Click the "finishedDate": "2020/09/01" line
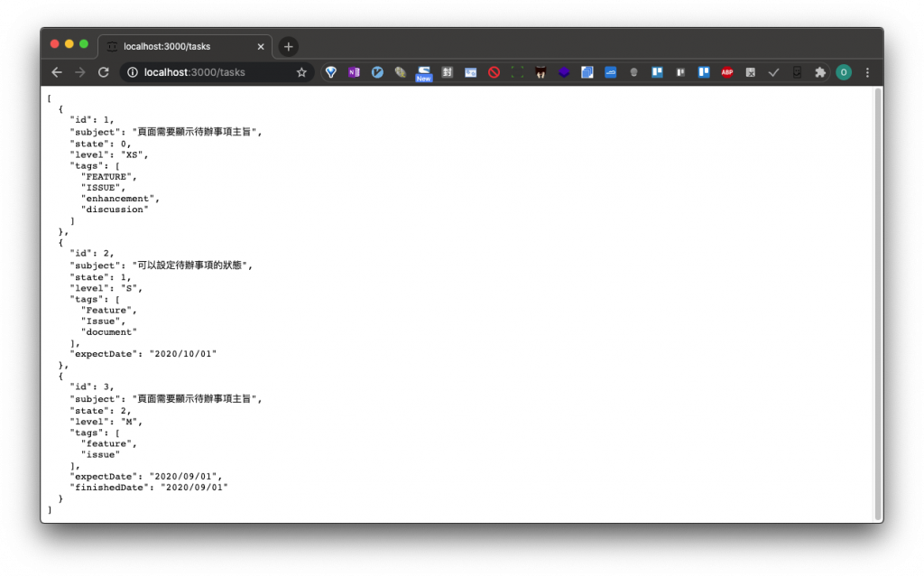 [149, 488]
